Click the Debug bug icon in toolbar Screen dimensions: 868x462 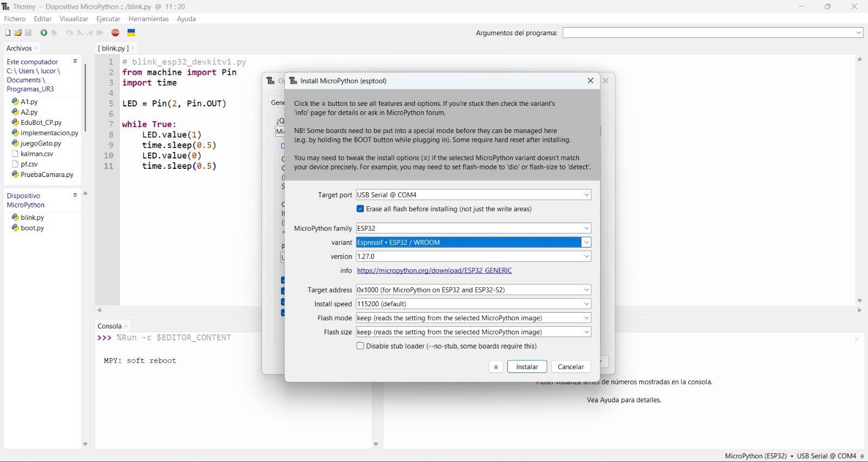54,33
